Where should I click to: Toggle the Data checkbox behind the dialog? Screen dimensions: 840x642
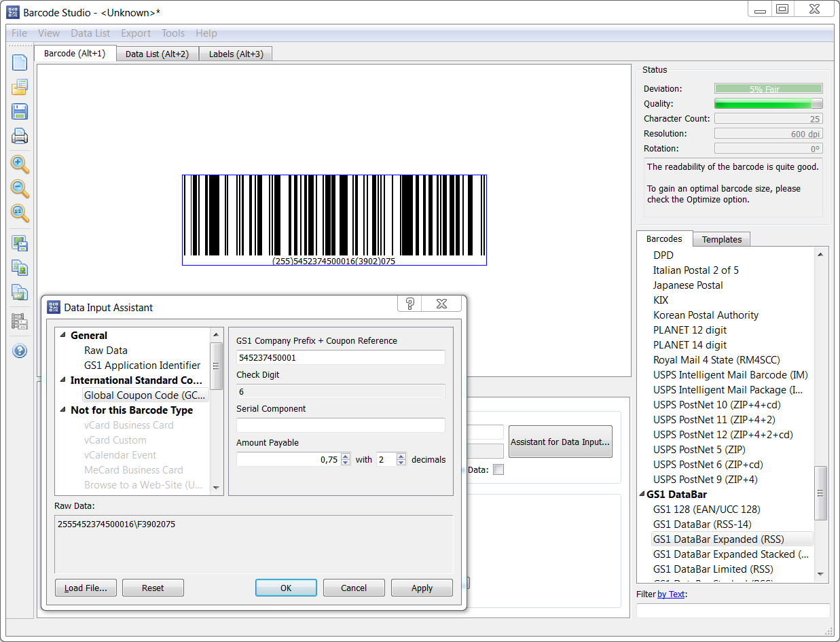[498, 469]
